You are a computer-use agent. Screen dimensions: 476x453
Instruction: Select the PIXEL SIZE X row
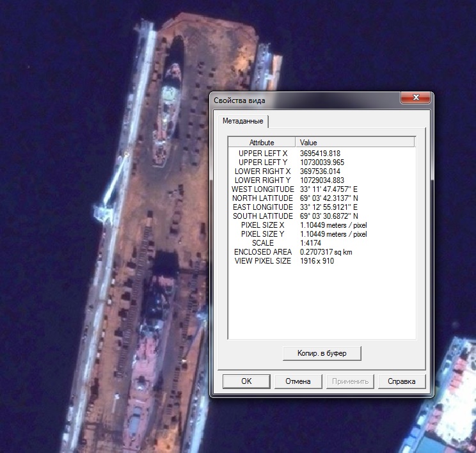(263, 225)
